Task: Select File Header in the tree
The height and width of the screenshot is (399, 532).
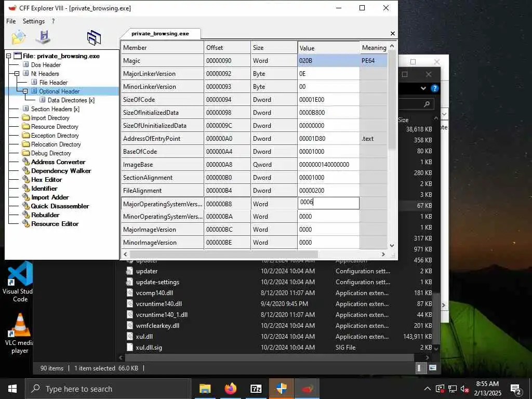Action: click(54, 83)
